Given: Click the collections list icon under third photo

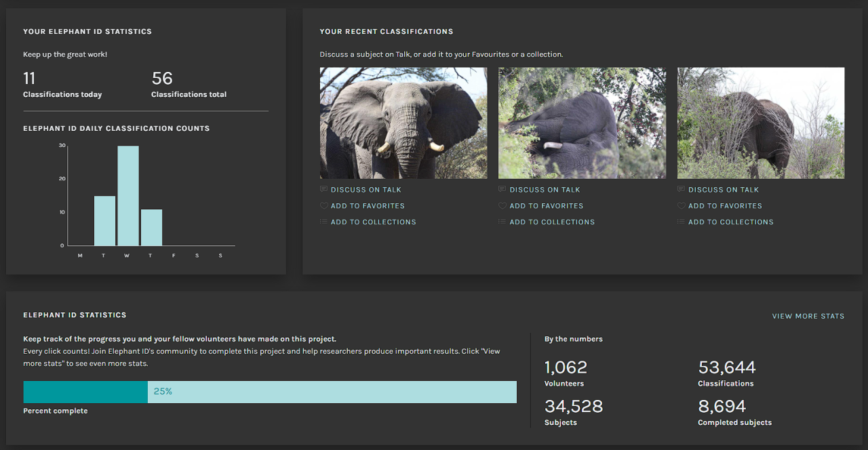Looking at the screenshot, I should (x=682, y=222).
